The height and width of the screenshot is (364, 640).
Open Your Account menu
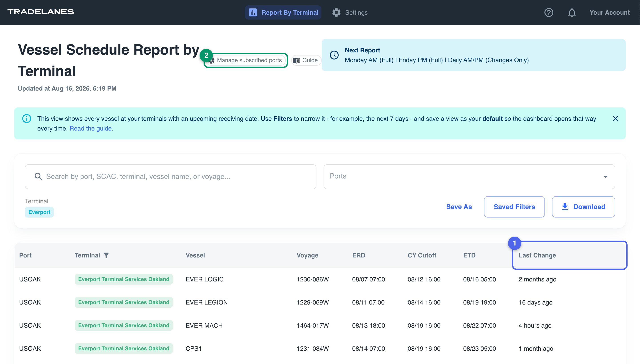click(610, 12)
